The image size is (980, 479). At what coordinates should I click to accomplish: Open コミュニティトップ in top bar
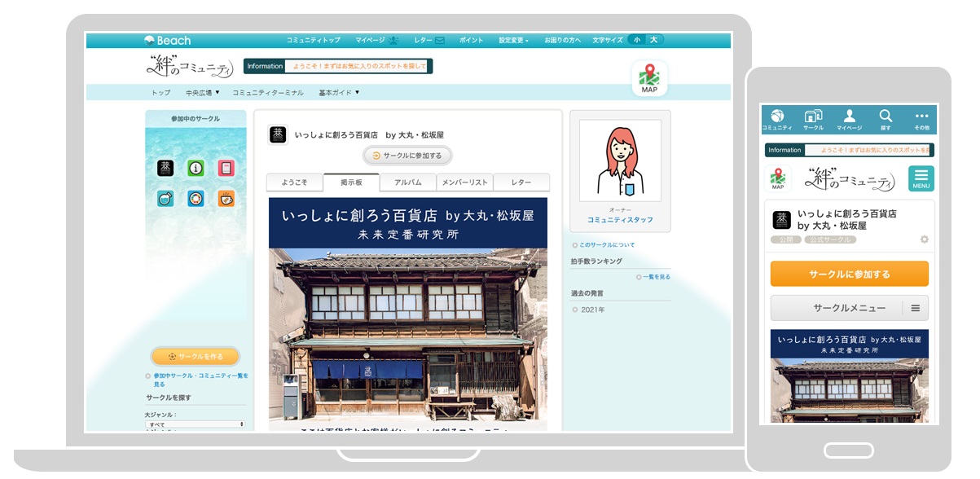[x=313, y=40]
